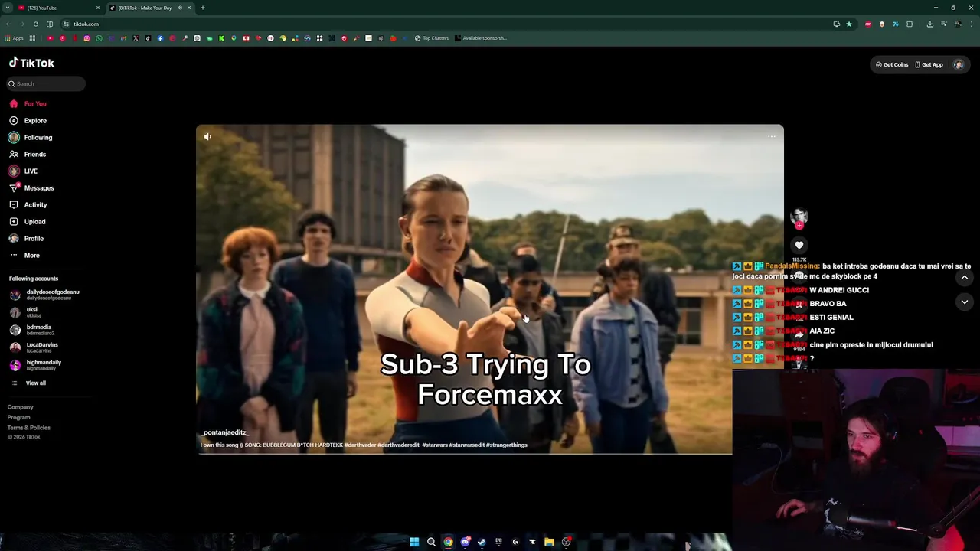This screenshot has height=551, width=980.
Task: Open the tab search dropdown
Action: click(x=7, y=8)
